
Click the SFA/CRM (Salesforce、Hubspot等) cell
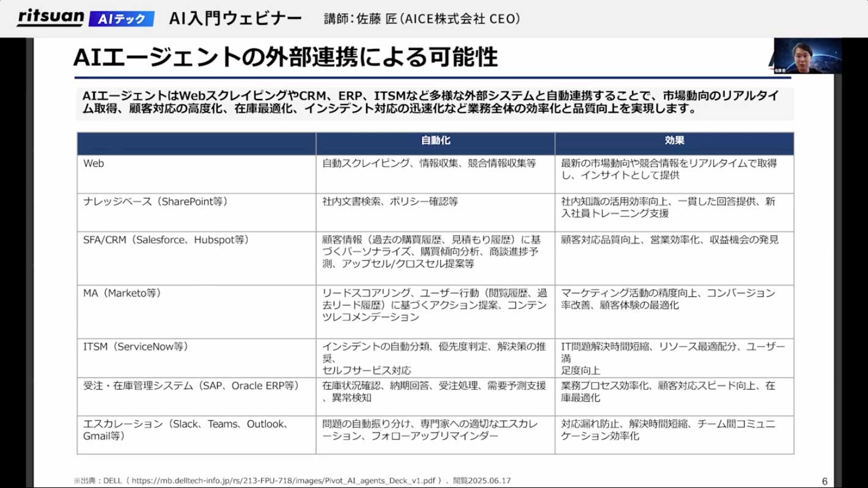tap(166, 240)
